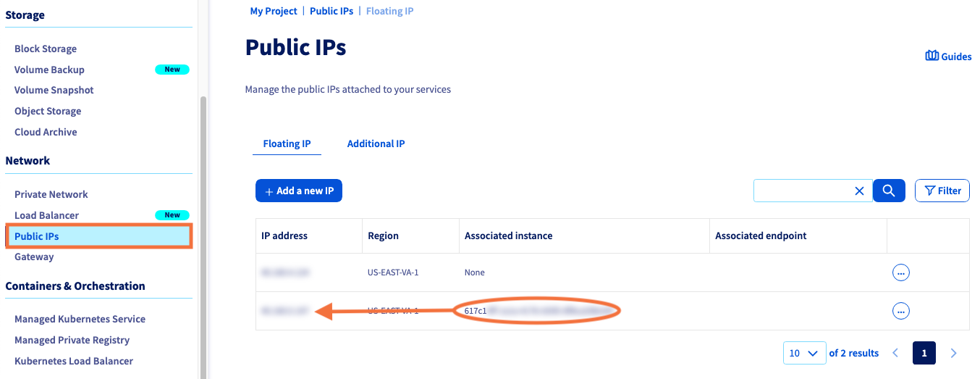This screenshot has width=980, height=379.
Task: Open Object Storage in sidebar
Action: point(48,111)
